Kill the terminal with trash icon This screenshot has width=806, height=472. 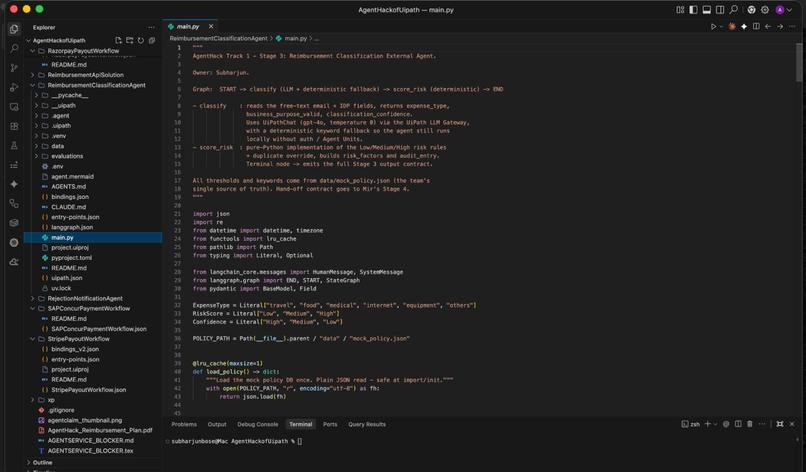point(749,424)
